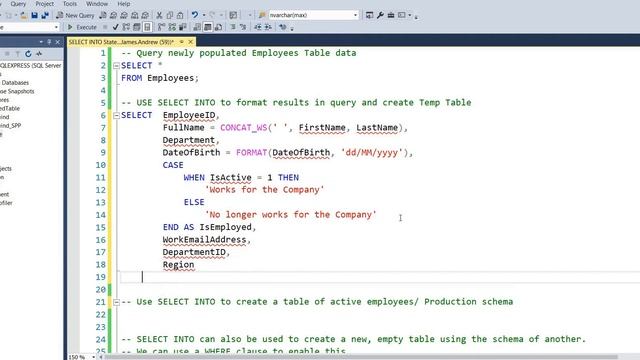Click the Execute button
640x360 pixels.
(x=82, y=27)
